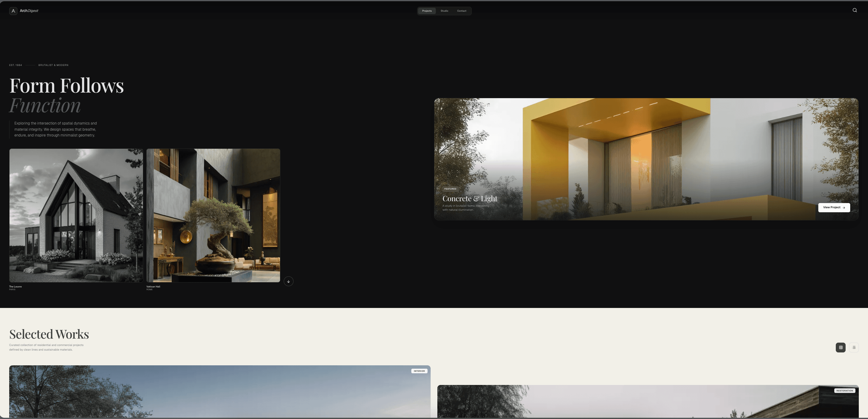Click the View Project button
The height and width of the screenshot is (419, 868).
(x=834, y=207)
